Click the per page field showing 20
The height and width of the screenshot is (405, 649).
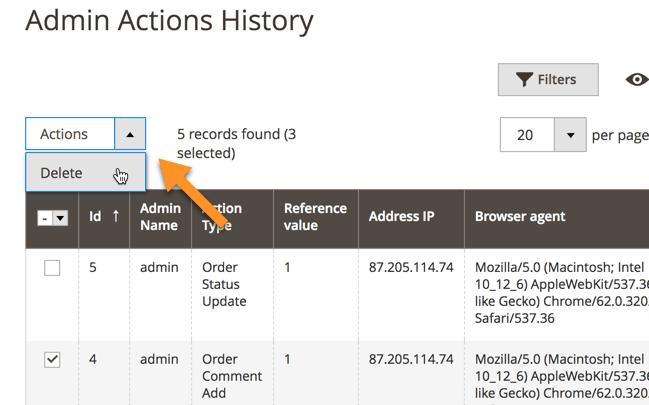[x=526, y=135]
